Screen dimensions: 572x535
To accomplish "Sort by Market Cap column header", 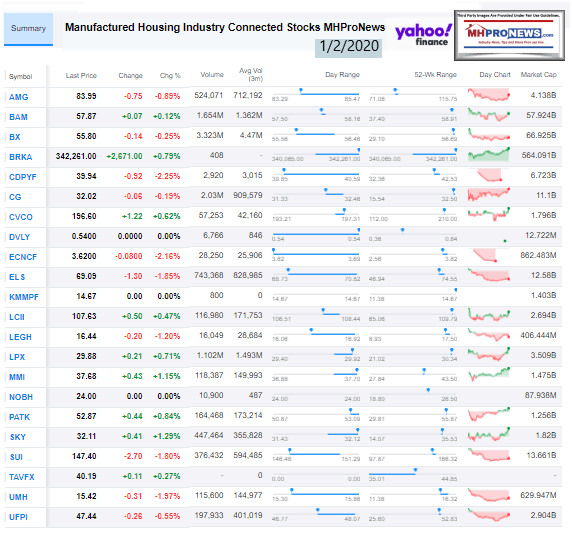I will (538, 74).
